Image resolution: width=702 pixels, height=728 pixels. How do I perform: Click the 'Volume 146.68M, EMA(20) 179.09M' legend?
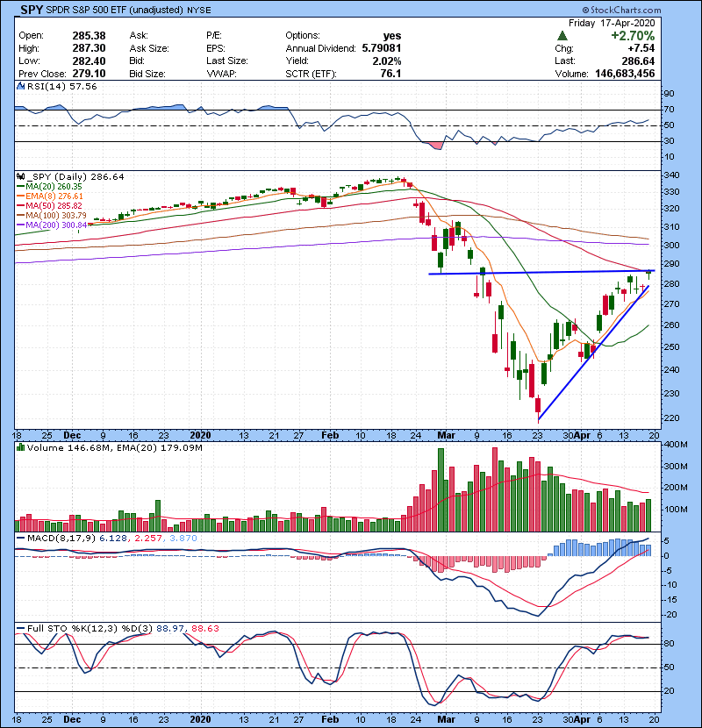point(115,448)
